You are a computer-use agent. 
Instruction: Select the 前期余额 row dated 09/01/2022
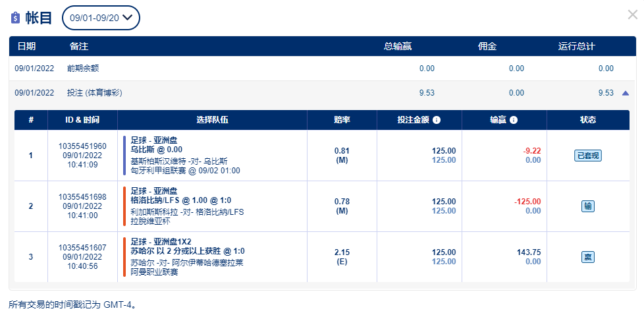(322, 69)
